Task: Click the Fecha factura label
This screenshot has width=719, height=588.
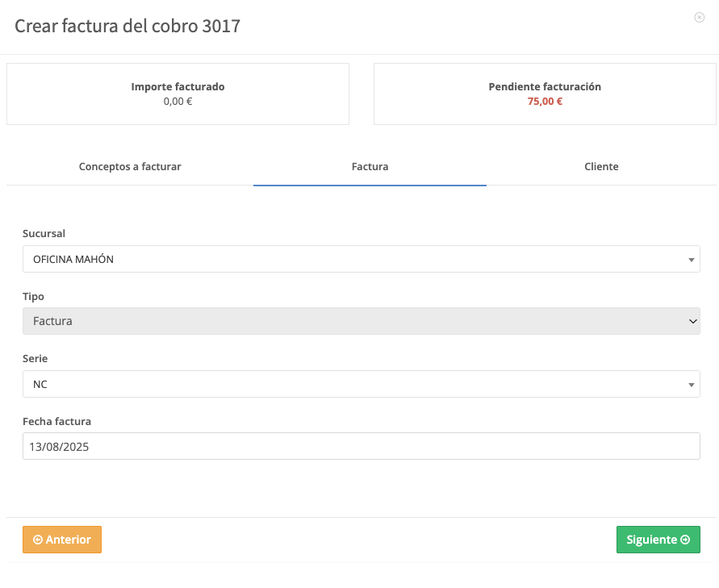Action: [x=56, y=422]
